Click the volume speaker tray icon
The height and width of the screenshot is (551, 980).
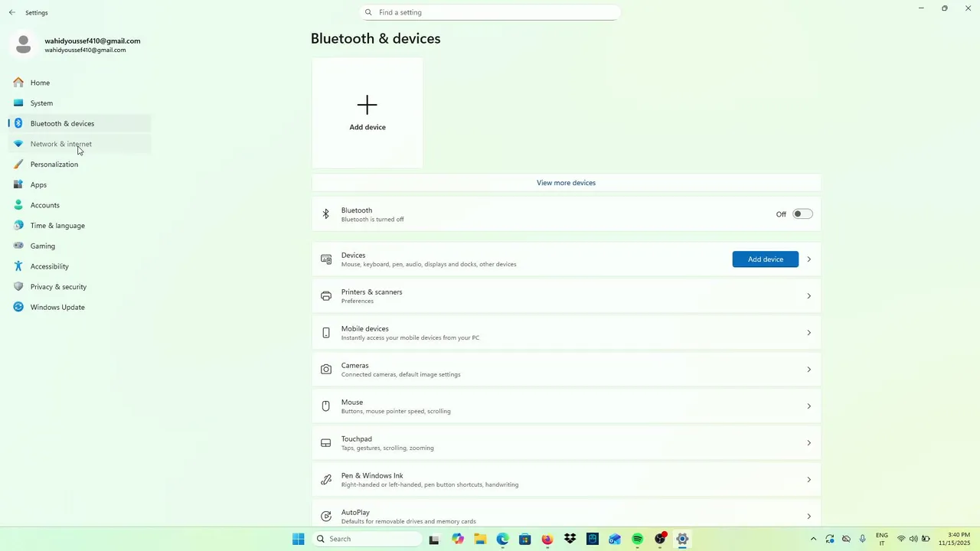[913, 539]
